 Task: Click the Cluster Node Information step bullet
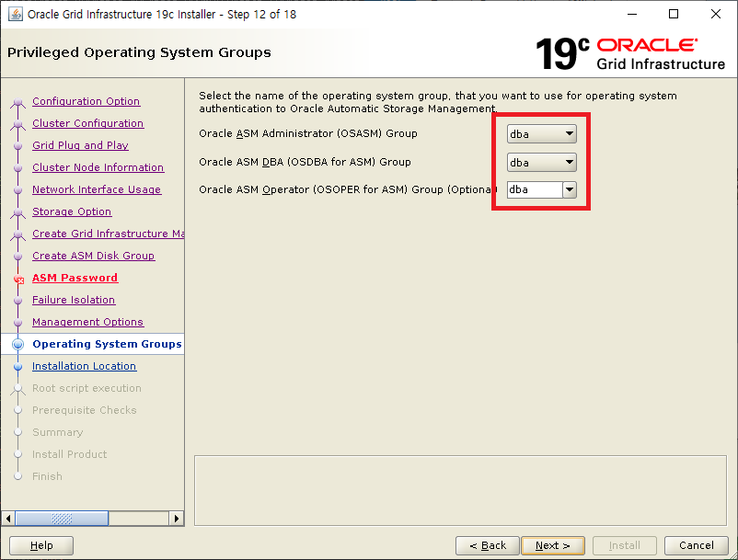tap(17, 168)
